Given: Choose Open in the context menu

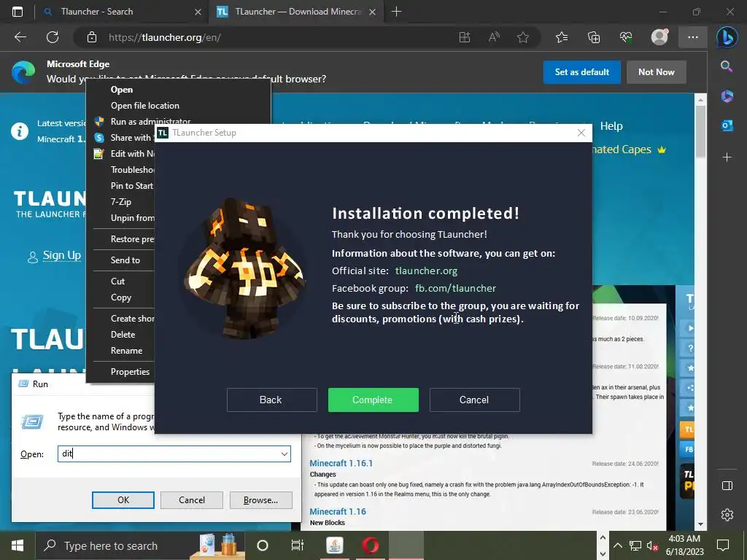Looking at the screenshot, I should tap(122, 90).
